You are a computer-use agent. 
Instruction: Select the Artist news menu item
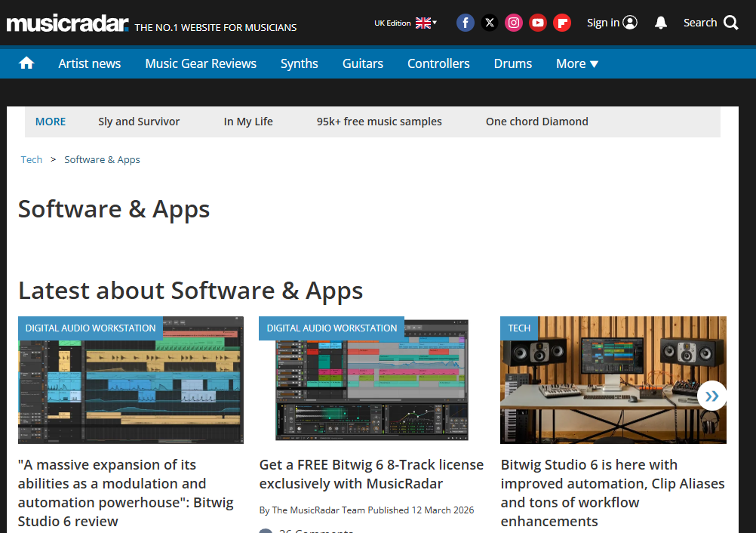point(90,63)
